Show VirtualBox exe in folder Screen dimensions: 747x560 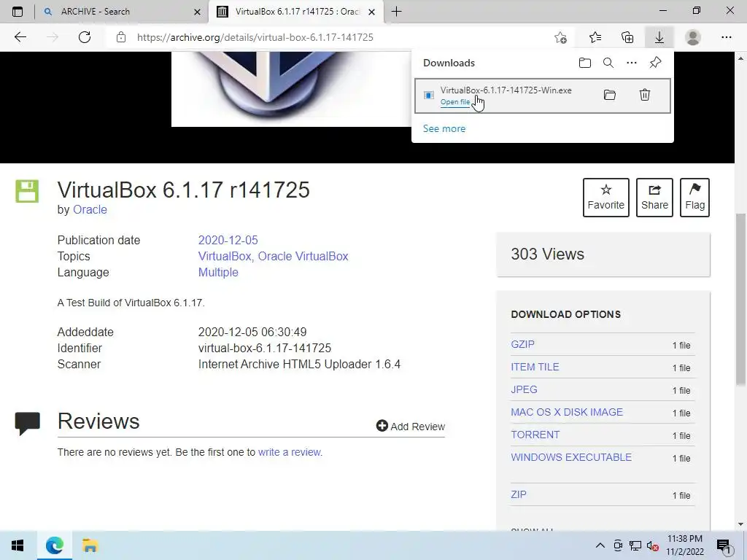(x=610, y=95)
